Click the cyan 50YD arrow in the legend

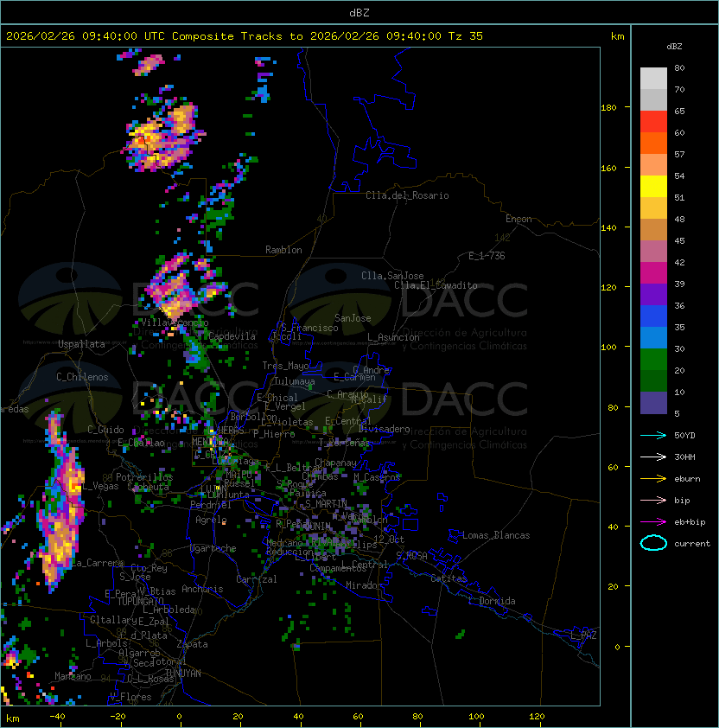point(653,435)
